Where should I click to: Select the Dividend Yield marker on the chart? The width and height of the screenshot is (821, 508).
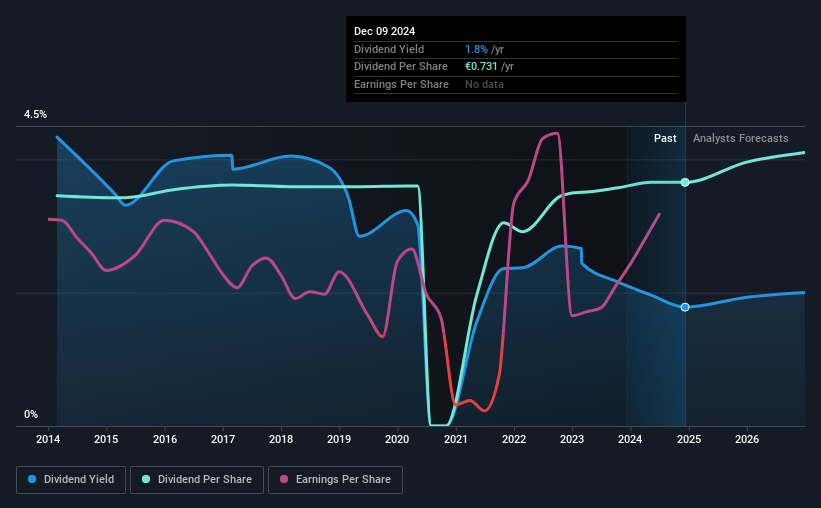tap(685, 307)
